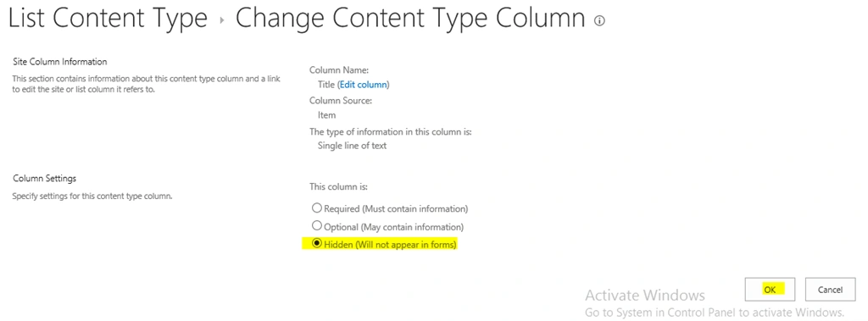Click the 'Hidden (Will not appear in forms)' label
The image size is (868, 321).
390,245
